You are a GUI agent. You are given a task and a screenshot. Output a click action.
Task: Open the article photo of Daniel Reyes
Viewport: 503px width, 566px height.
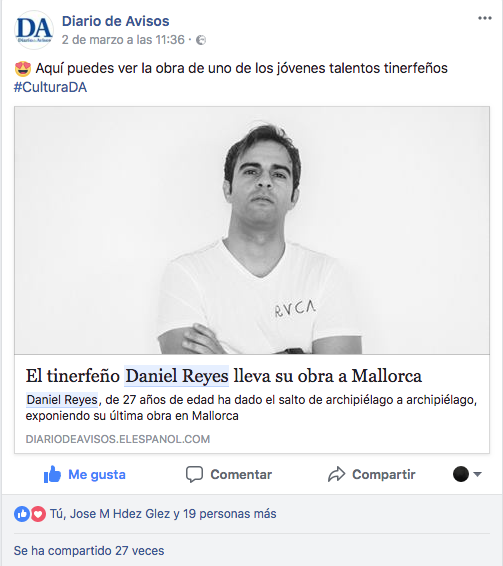pyautogui.click(x=252, y=230)
